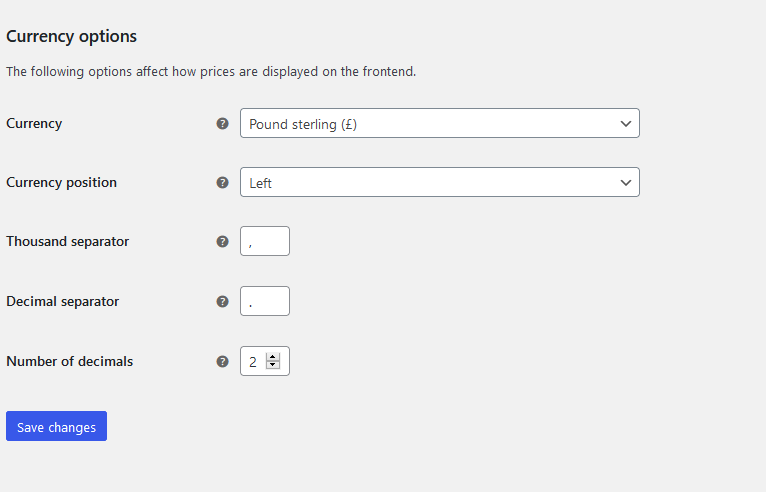Click the Currency position label text

(61, 182)
